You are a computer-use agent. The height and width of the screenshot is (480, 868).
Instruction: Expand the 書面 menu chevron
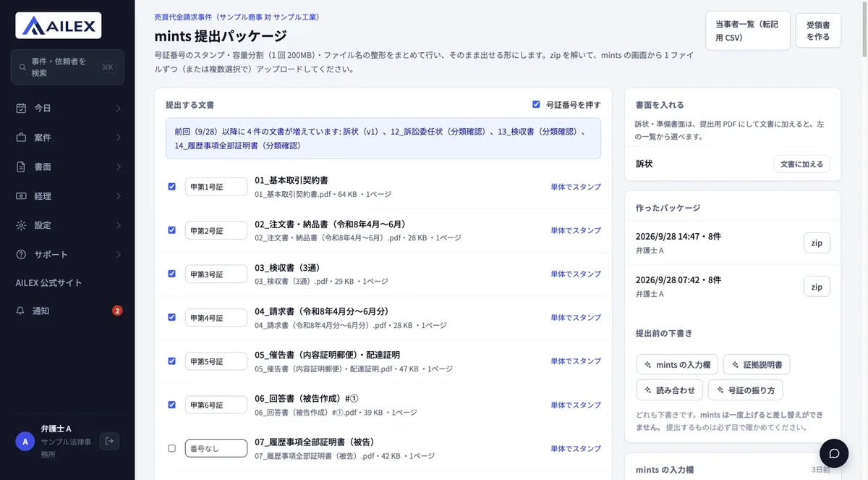(118, 167)
